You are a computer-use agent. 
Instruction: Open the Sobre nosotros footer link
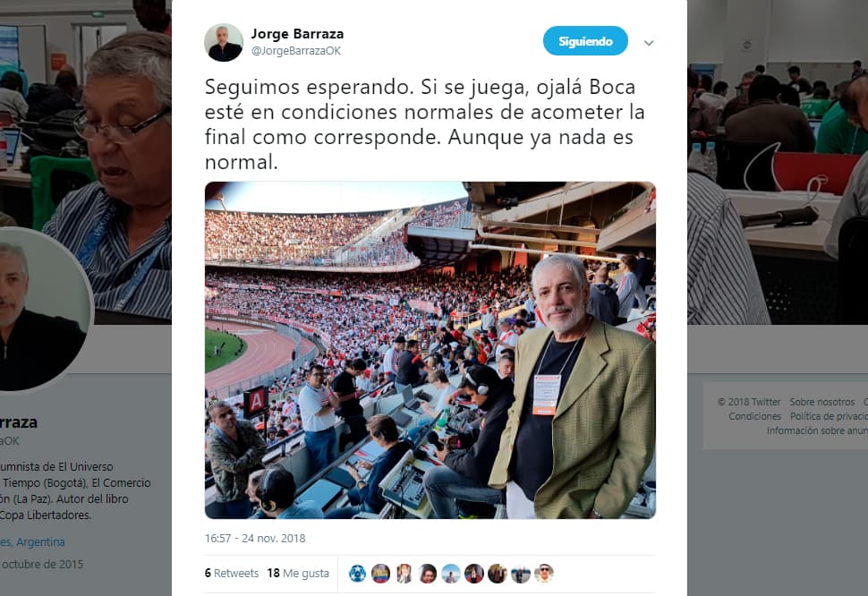[x=822, y=402]
